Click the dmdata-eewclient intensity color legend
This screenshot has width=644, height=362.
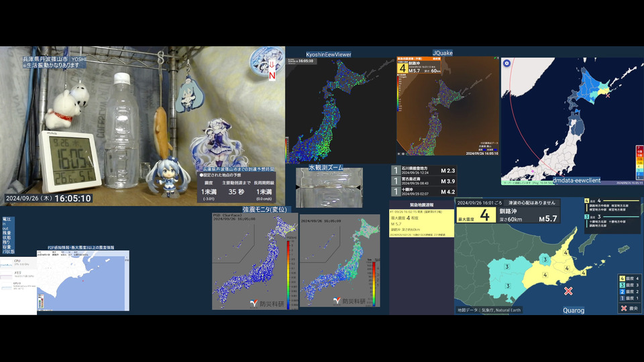[639, 162]
